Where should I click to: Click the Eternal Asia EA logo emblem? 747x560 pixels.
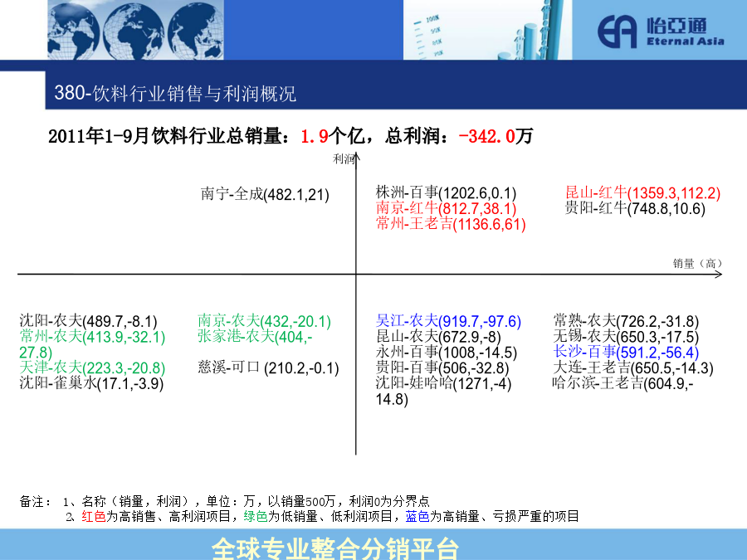tap(617, 32)
